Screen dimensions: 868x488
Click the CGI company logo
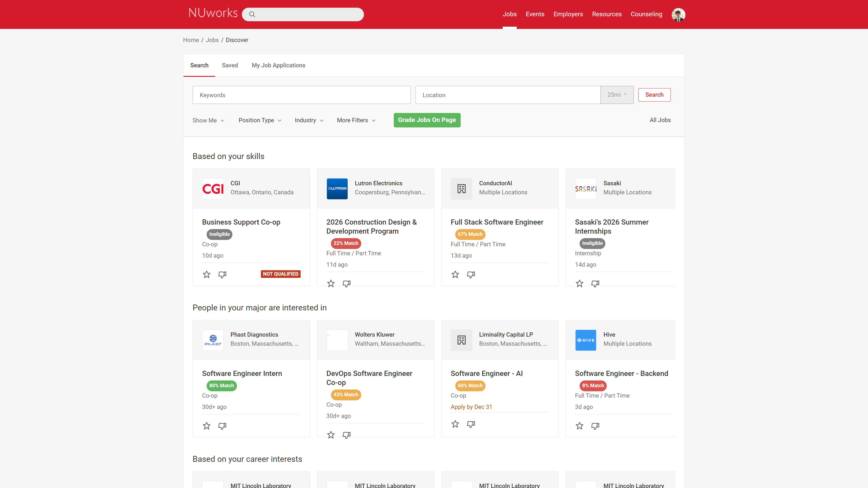tap(213, 189)
